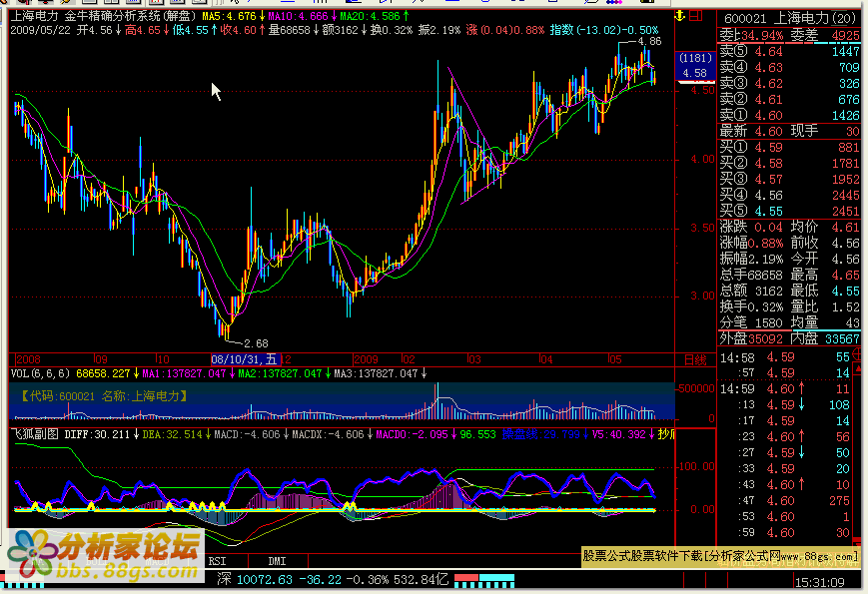The height and width of the screenshot is (594, 868).
Task: Click the 03 month label on time axis
Action: 474,359
